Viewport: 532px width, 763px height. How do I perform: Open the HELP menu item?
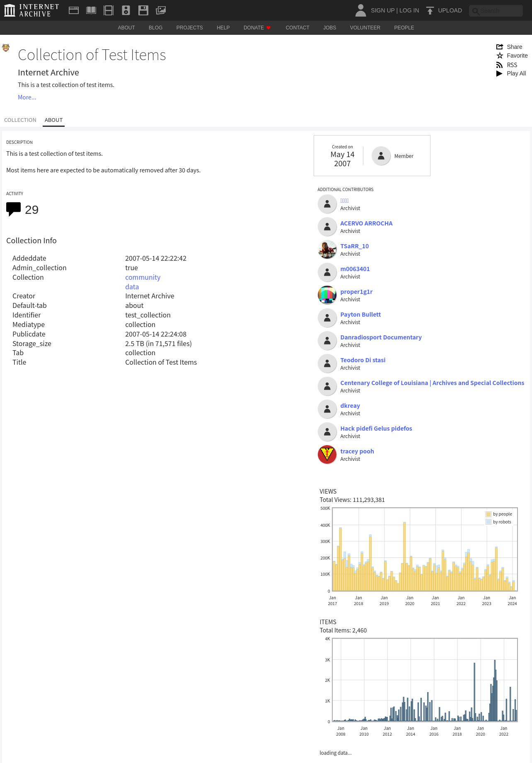point(223,28)
